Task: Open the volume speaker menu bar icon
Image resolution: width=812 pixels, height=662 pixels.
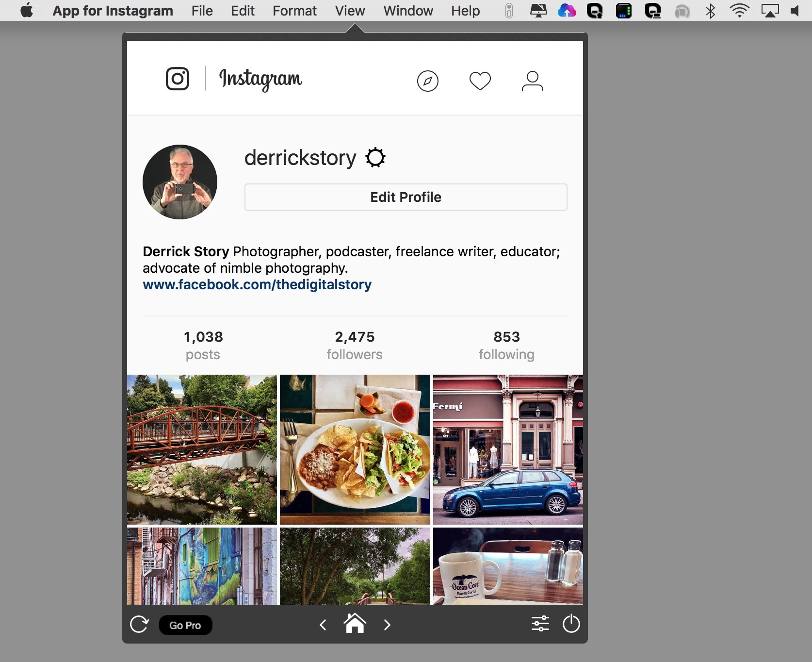Action: click(x=795, y=11)
